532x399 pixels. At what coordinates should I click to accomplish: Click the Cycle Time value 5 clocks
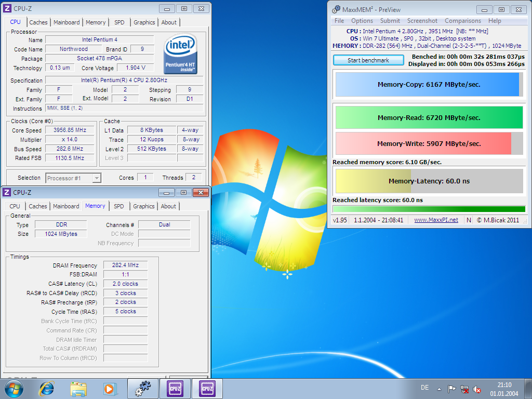(126, 312)
